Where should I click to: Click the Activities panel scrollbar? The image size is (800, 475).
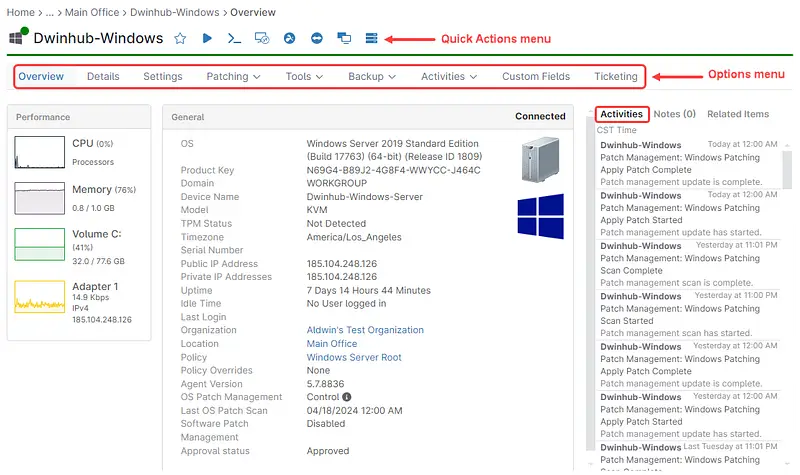787,200
